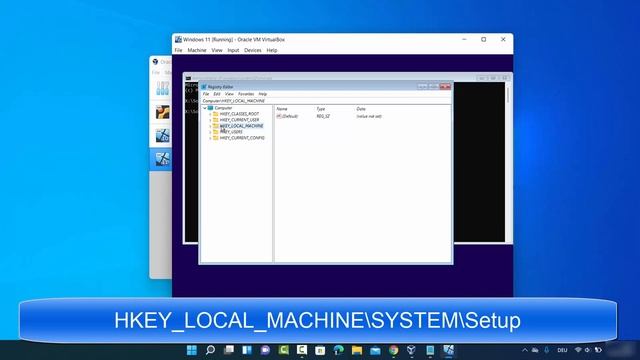The image size is (640, 360).
Task: Open Registry Editor Help menu
Action: tap(262, 94)
